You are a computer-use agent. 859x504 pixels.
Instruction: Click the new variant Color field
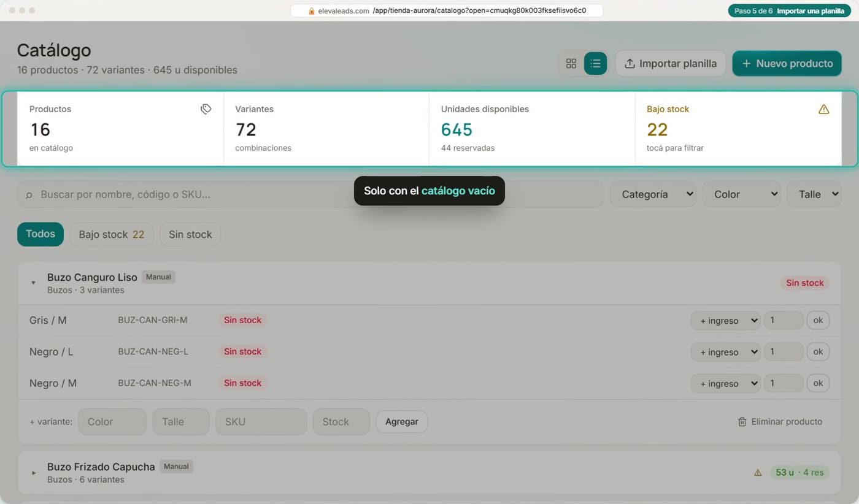112,422
